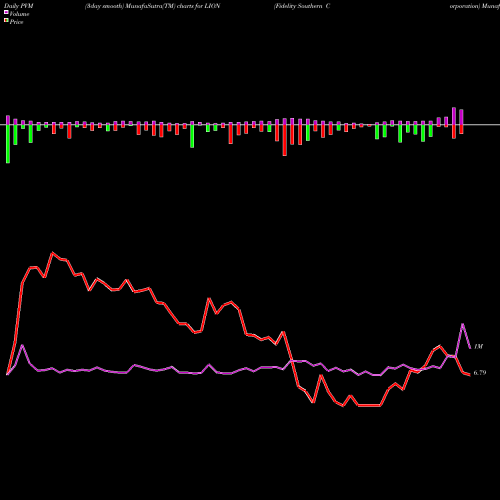Click the '1M' volume value label
The height and width of the screenshot is (500, 500).
coord(478,347)
